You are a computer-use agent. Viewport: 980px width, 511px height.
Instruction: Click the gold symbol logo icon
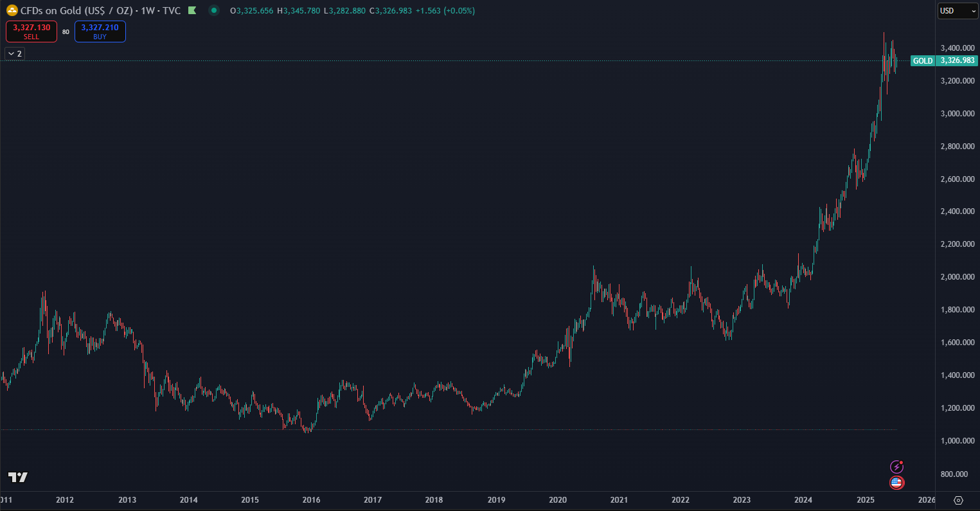coord(12,10)
